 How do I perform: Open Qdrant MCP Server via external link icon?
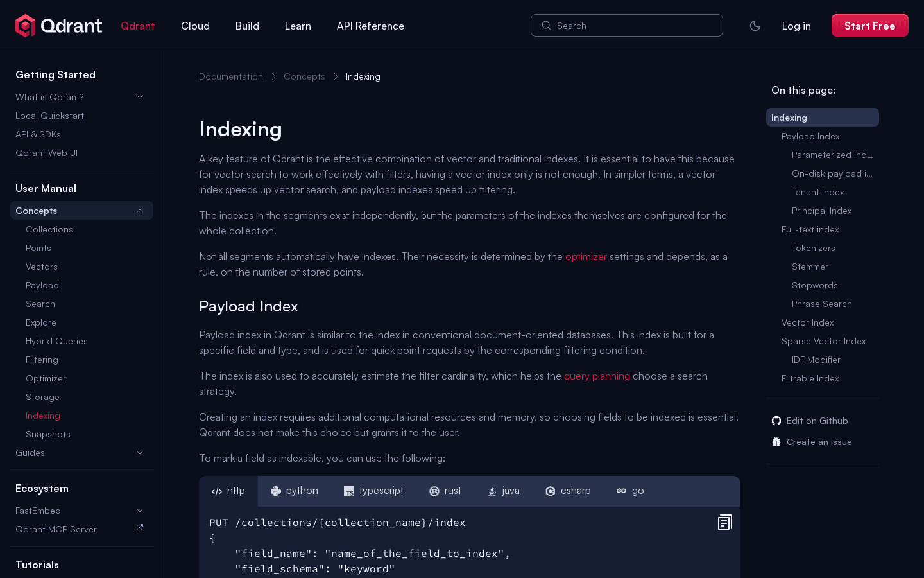click(x=139, y=527)
